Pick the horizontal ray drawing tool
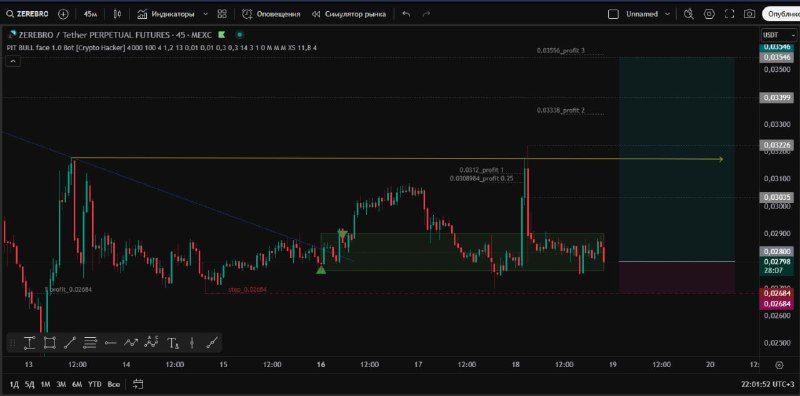Screen dimensions: 800x396 click(x=111, y=342)
